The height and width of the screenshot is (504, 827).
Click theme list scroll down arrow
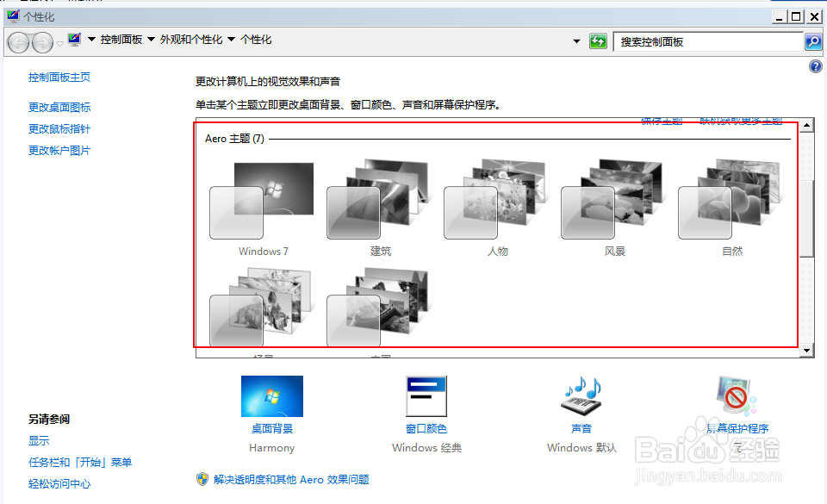pos(806,350)
